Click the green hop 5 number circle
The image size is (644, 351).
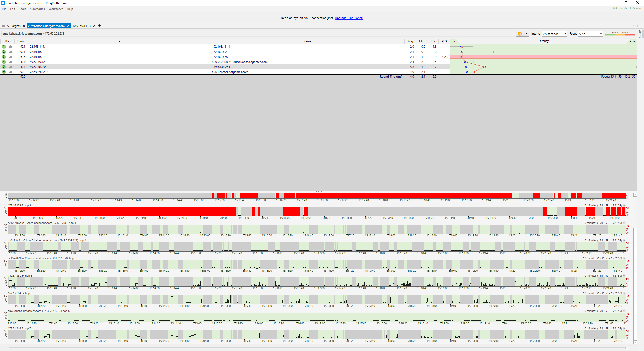click(x=4, y=67)
